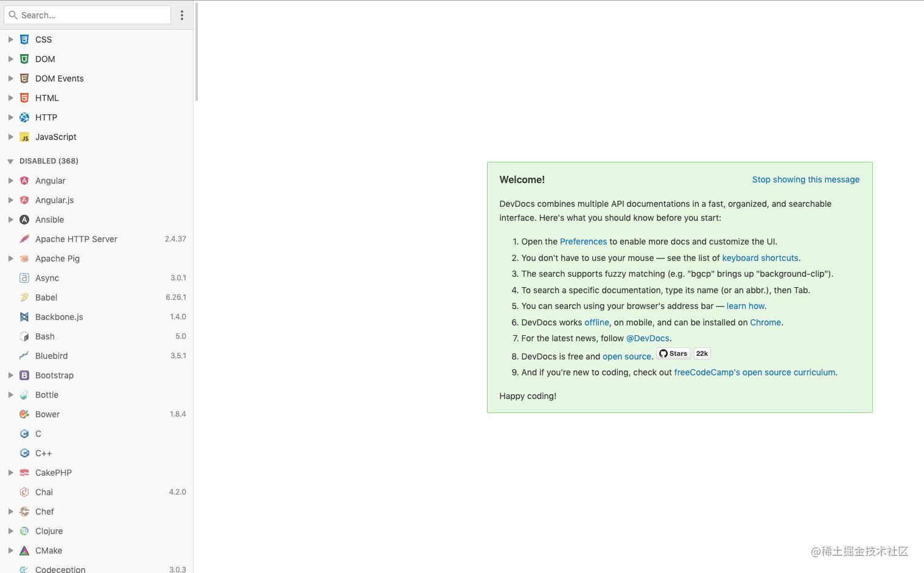Click the CSS documentation icon

coord(24,40)
